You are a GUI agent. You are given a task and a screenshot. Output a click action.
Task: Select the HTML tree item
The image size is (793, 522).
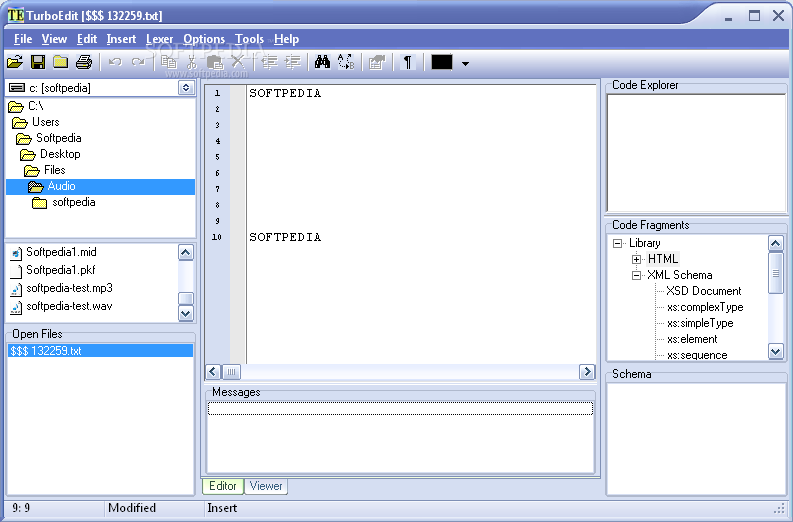tap(663, 259)
